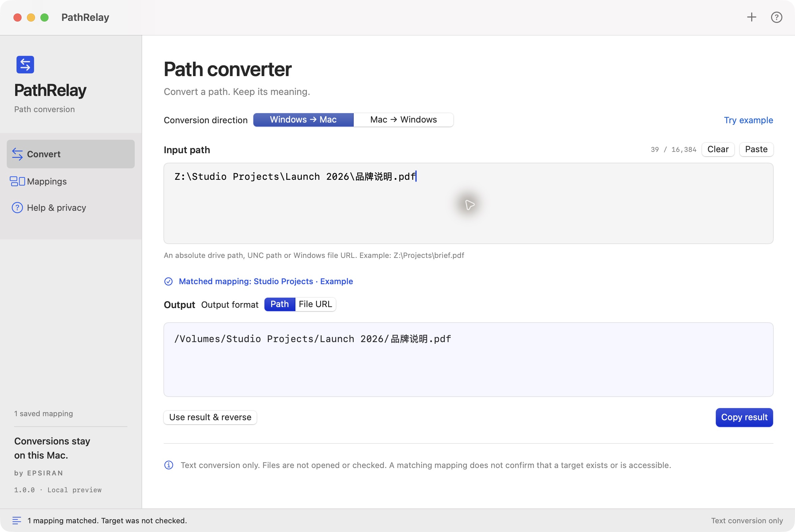Focus the Input path text area
The image size is (795, 532).
469,203
